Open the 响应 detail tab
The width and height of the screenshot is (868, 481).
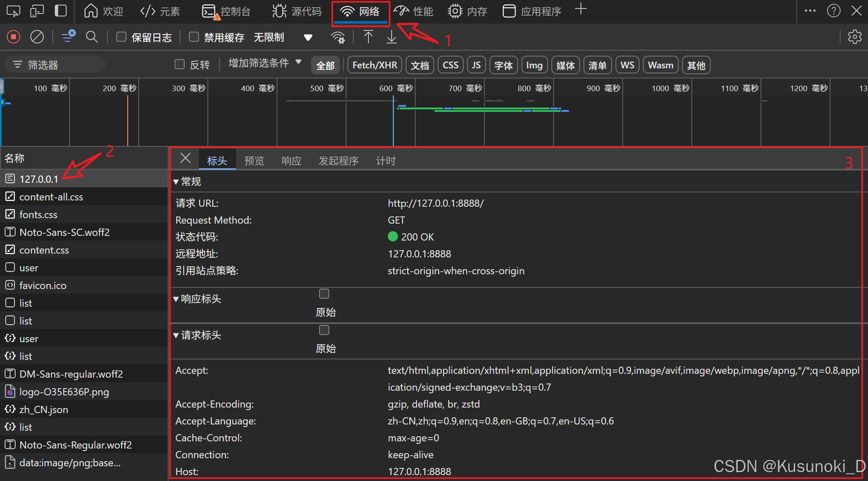[291, 161]
